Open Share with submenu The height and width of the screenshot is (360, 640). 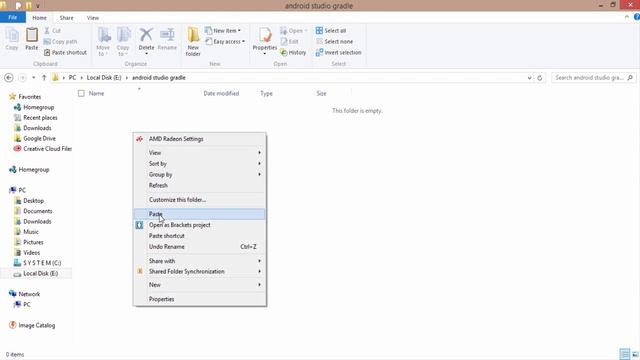[x=200, y=261]
